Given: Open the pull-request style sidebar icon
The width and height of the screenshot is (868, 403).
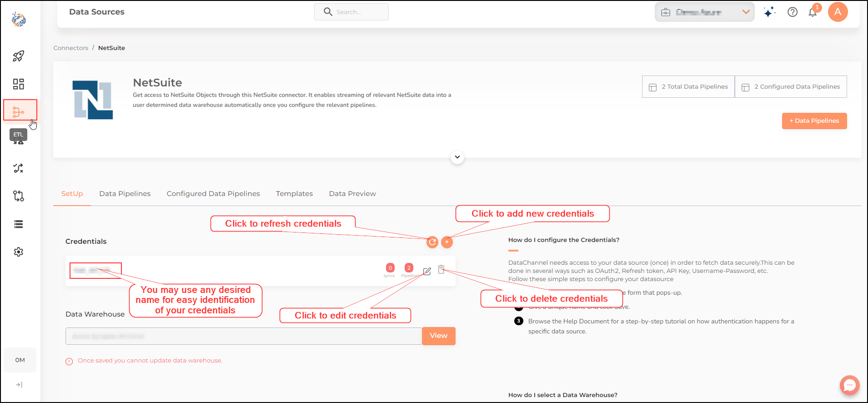Looking at the screenshot, I should pos(18,196).
